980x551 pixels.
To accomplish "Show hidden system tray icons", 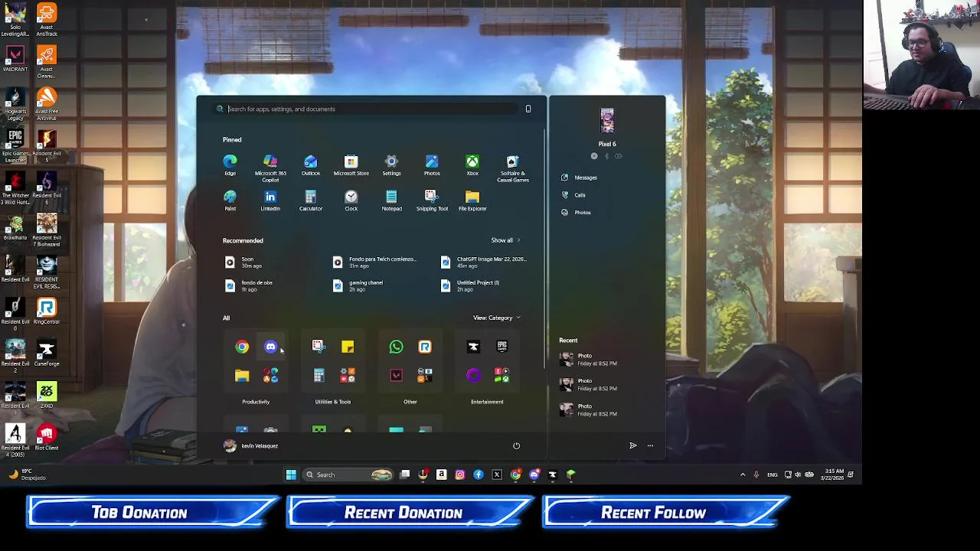I will [742, 474].
